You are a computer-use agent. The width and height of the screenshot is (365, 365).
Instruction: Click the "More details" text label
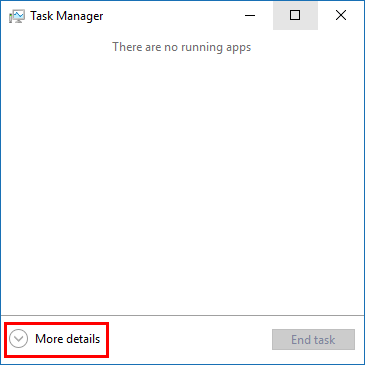click(68, 339)
